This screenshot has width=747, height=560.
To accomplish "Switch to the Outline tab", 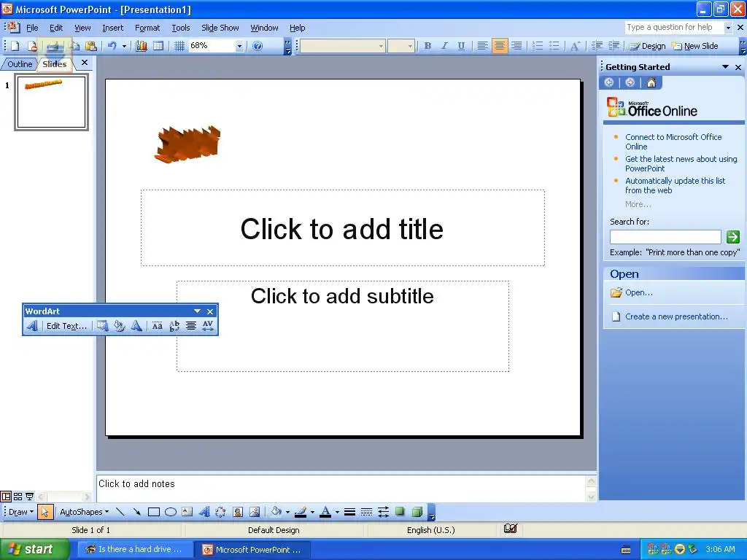I will click(x=20, y=64).
